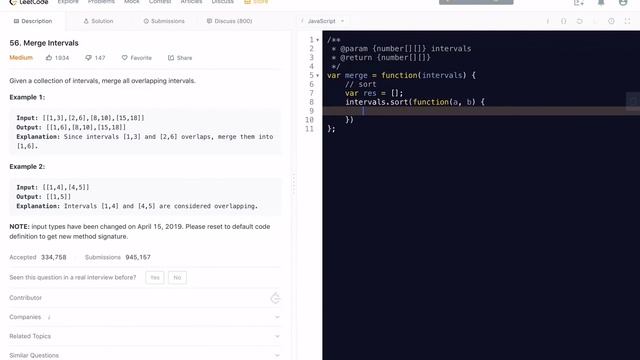
Task: Click the '@return {number[][]}' comment line
Action: point(381,58)
